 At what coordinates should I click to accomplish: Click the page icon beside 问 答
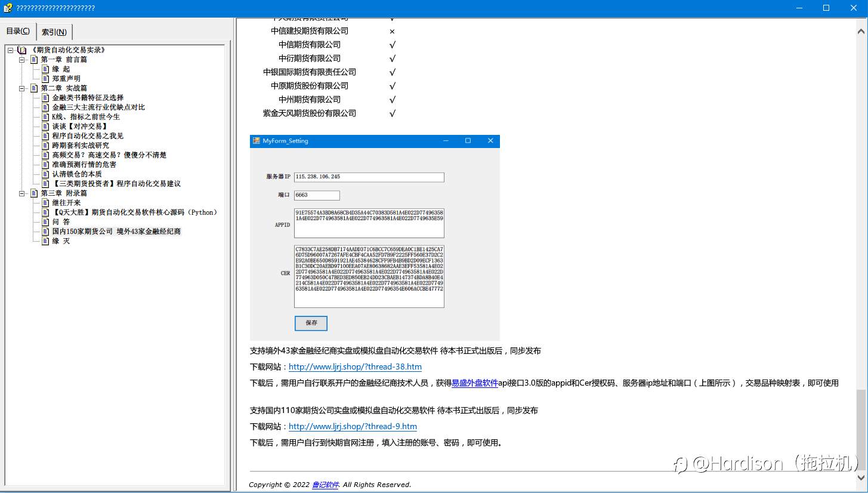point(45,222)
